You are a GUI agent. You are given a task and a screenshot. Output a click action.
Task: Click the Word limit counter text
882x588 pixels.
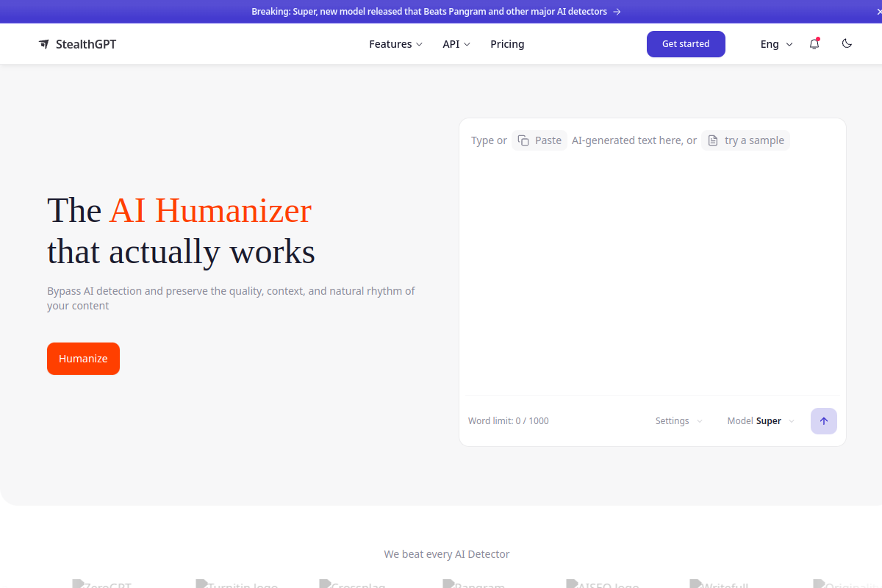tap(509, 421)
